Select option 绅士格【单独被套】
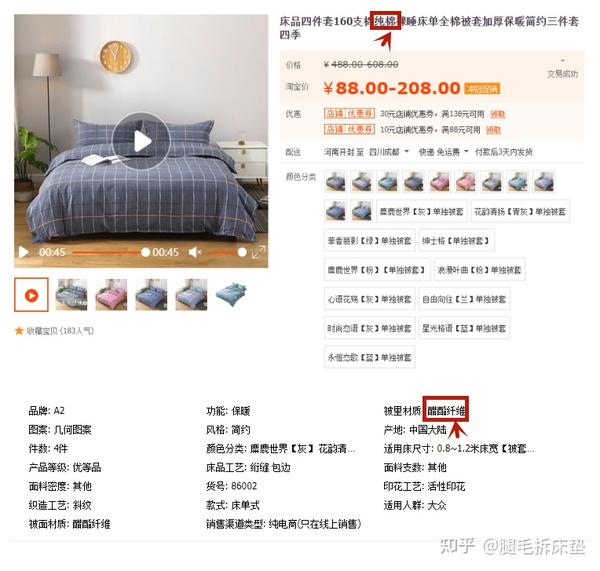Screen dimensions: 600x571 (456, 241)
